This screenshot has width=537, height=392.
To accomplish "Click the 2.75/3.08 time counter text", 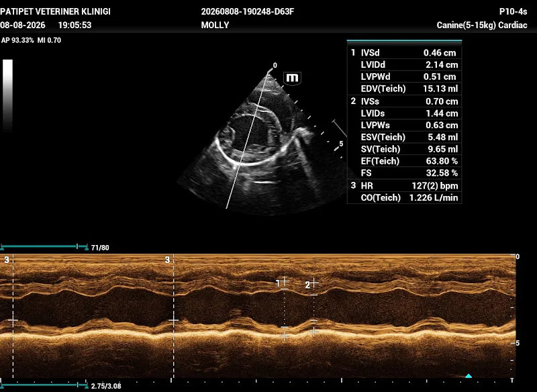I will (x=106, y=386).
